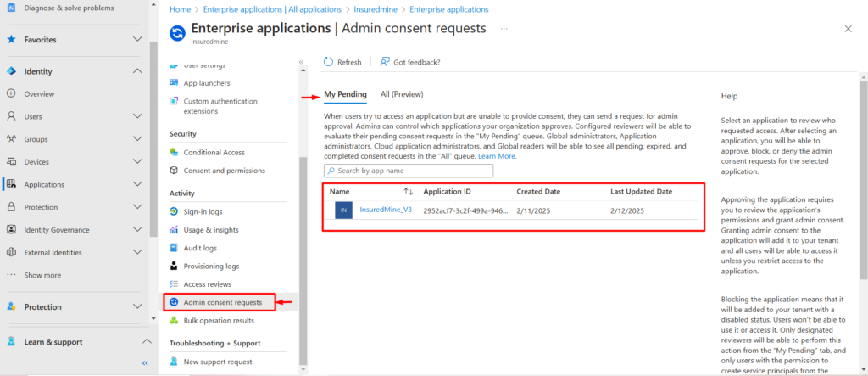Click the Application ID column header
The width and height of the screenshot is (868, 376).
[448, 191]
